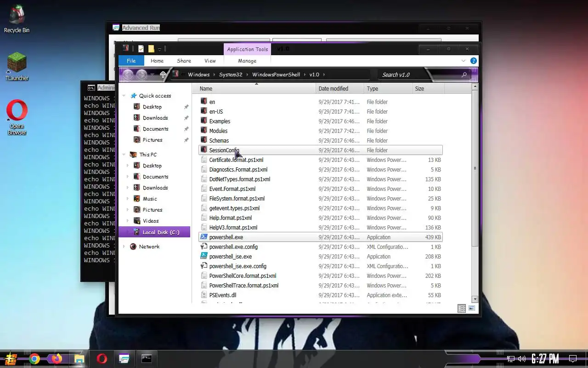Open the Home ribbon tab
Image resolution: width=588 pixels, height=368 pixels.
click(157, 61)
